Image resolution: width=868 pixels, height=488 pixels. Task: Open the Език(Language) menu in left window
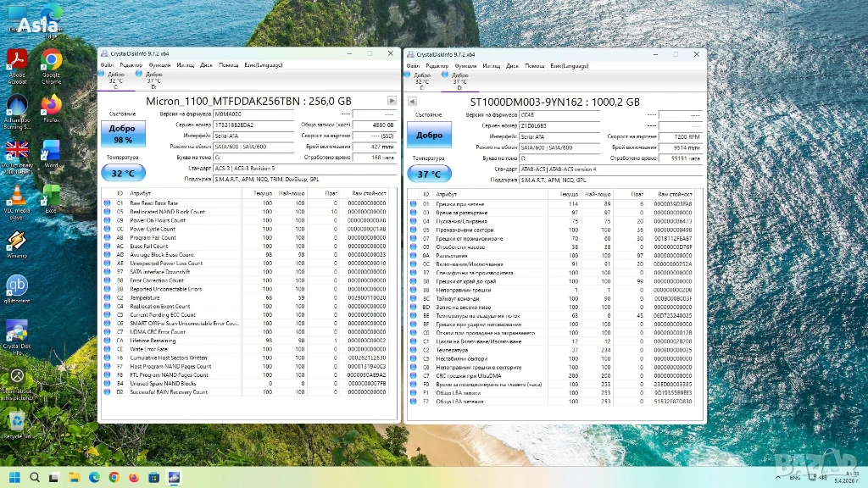click(262, 65)
